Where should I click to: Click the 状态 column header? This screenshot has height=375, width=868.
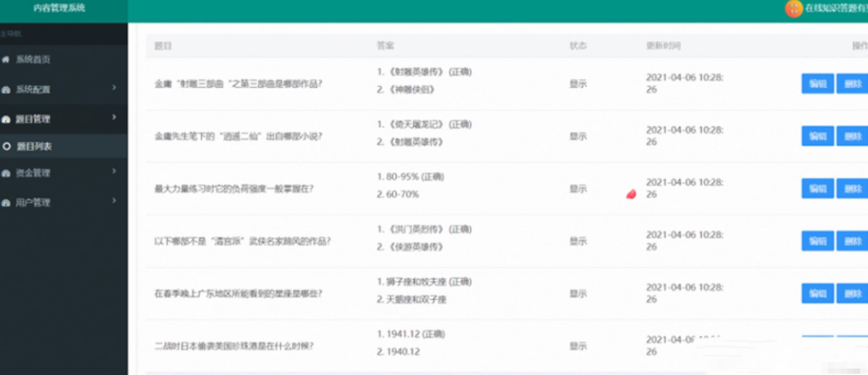578,46
